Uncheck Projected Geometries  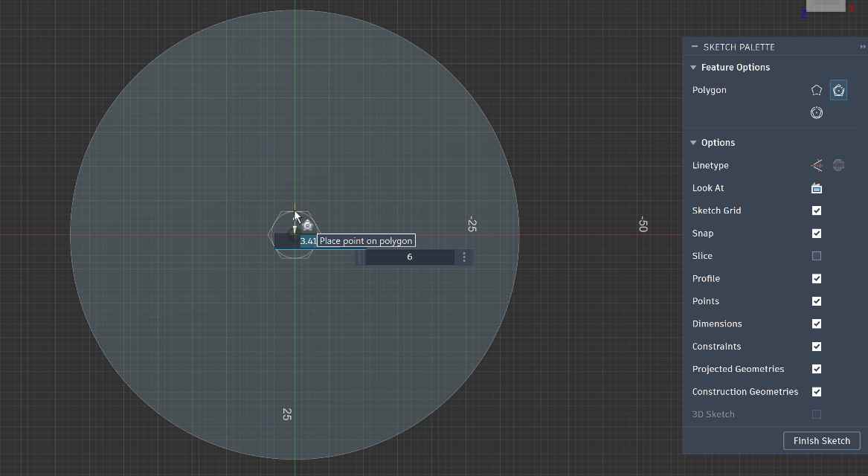tap(817, 369)
